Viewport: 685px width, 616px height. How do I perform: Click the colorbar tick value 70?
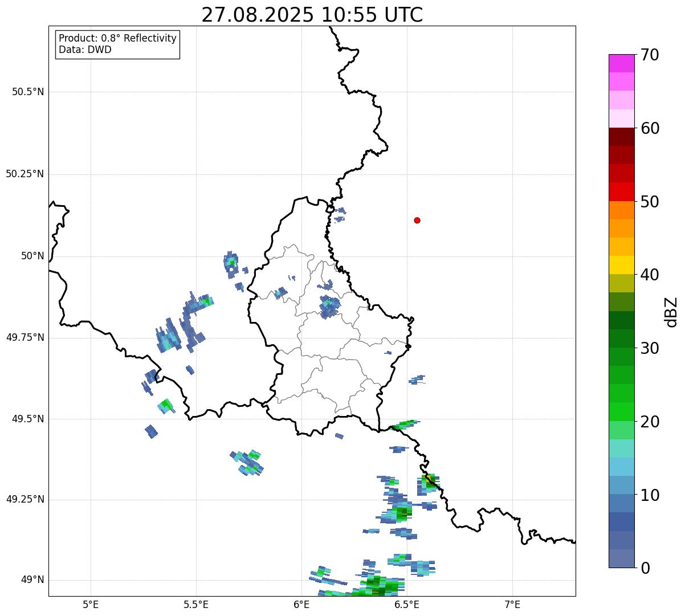click(x=650, y=55)
